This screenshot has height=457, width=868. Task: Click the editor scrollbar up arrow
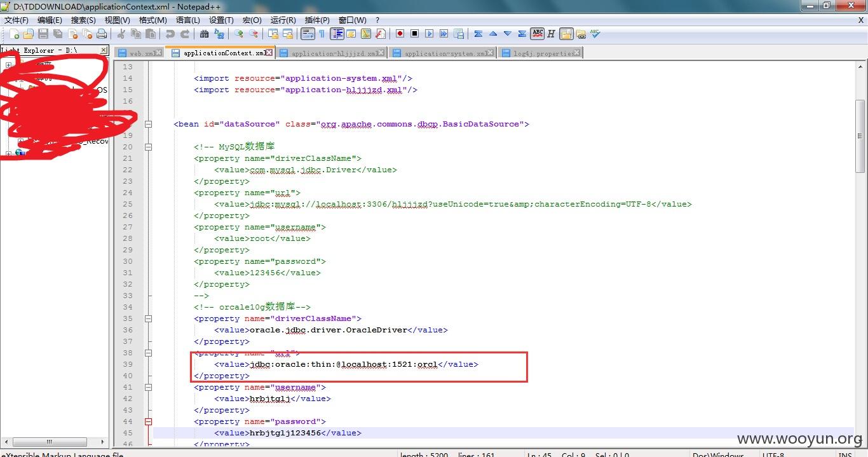tap(860, 65)
